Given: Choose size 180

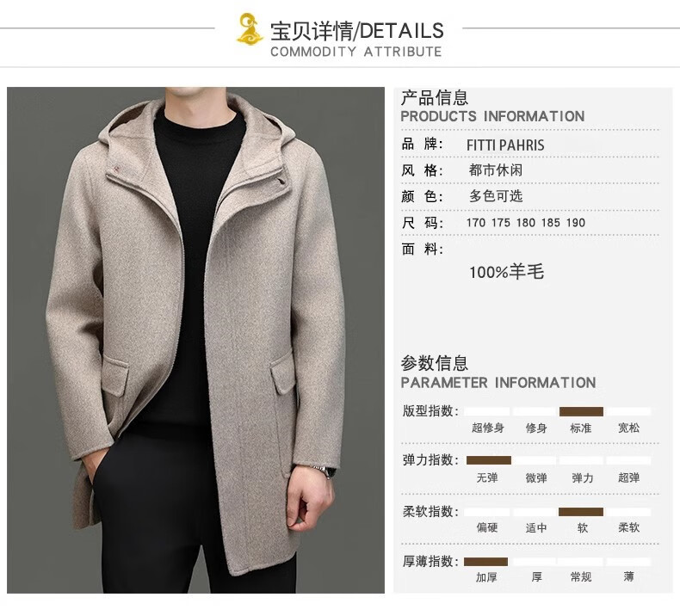Looking at the screenshot, I should point(526,223).
